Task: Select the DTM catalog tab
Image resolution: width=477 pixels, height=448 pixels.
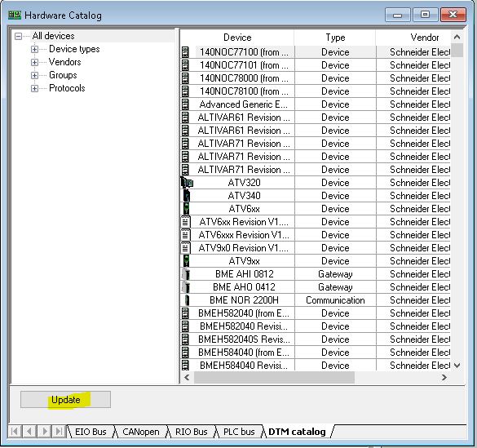Action: point(297,432)
